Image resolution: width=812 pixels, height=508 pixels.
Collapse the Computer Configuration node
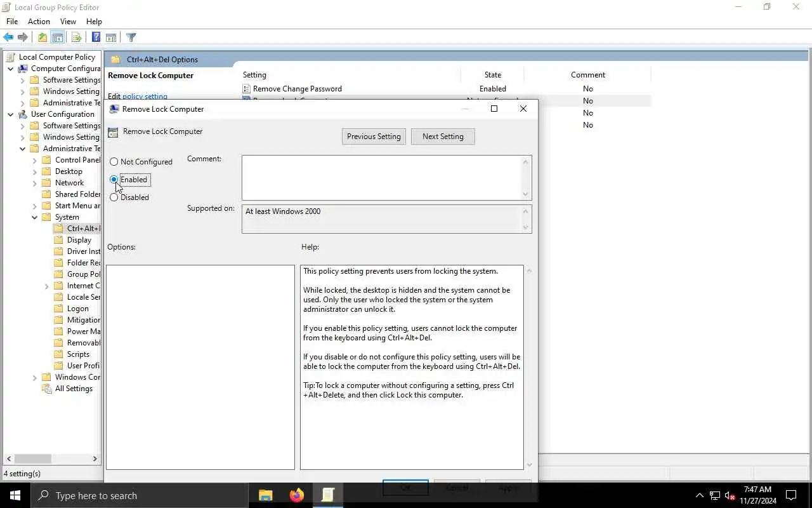point(11,69)
